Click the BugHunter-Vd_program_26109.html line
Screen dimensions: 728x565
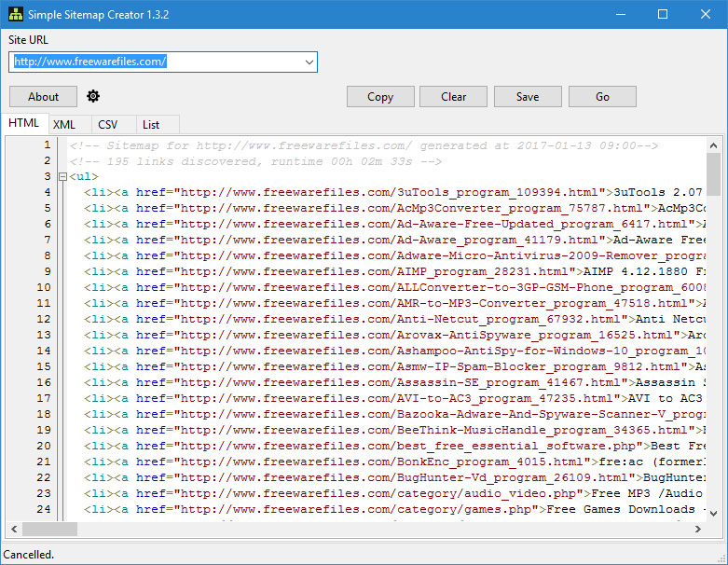pyautogui.click(x=394, y=477)
